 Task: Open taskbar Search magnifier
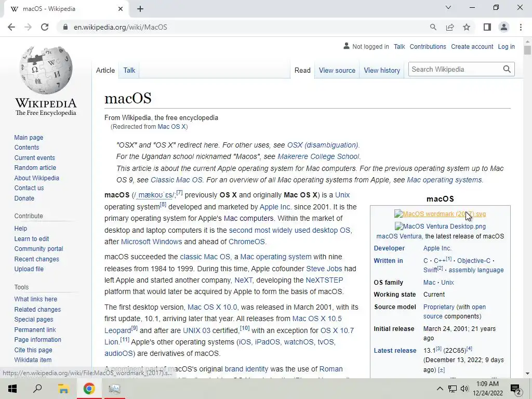[x=37, y=389]
